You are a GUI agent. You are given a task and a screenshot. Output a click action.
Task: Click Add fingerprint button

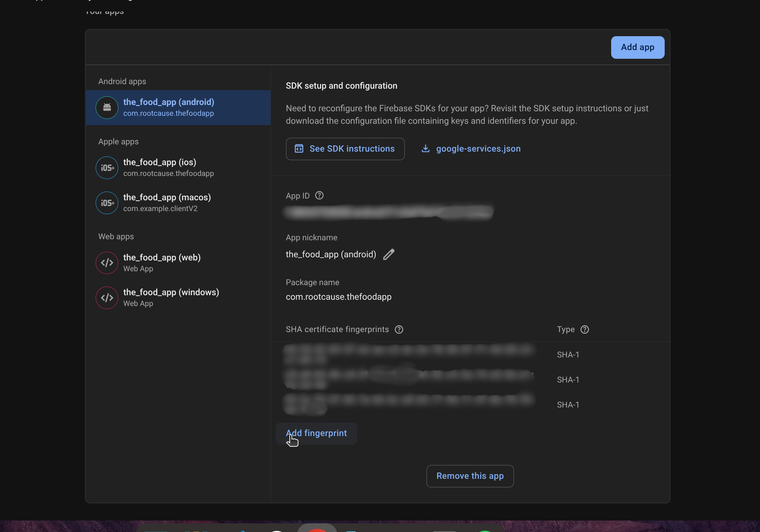point(316,433)
